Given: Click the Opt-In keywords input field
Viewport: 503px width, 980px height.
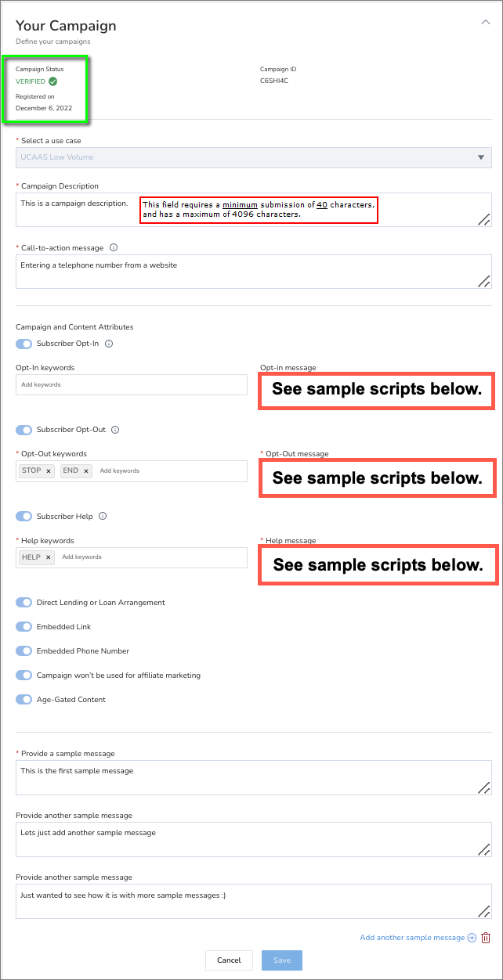Looking at the screenshot, I should pos(132,384).
